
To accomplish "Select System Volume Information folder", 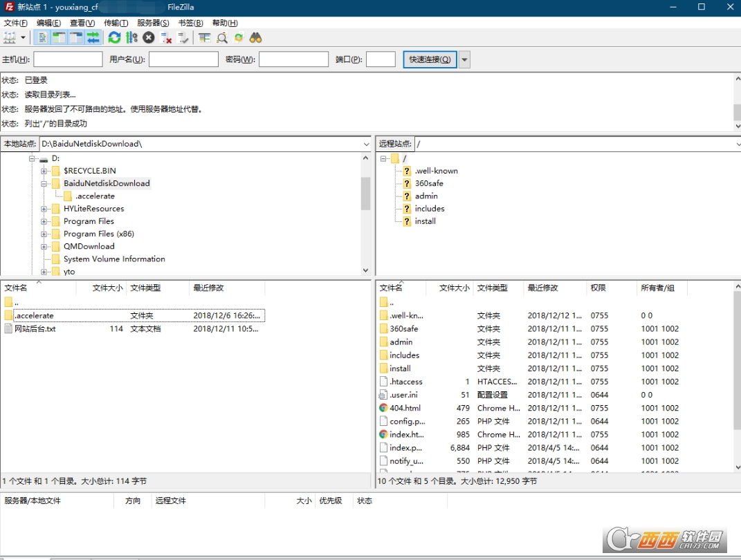I will [114, 259].
